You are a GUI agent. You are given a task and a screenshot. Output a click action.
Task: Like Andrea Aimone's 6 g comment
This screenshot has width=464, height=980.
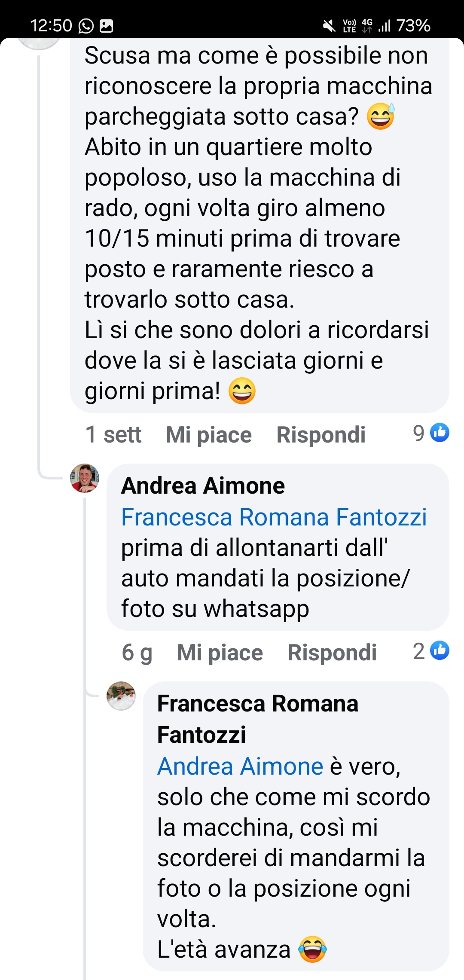tap(220, 653)
